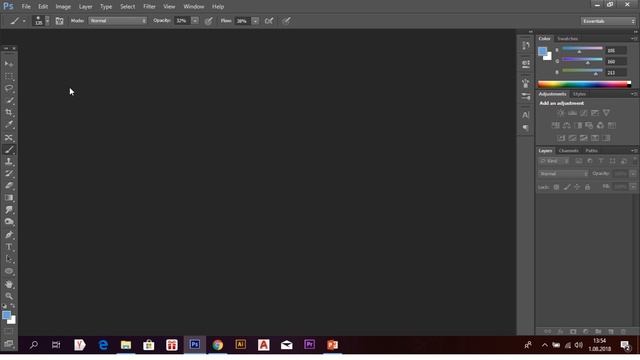The image size is (640, 360).
Task: Open the Flow slider dropdown arrow
Action: point(255,21)
